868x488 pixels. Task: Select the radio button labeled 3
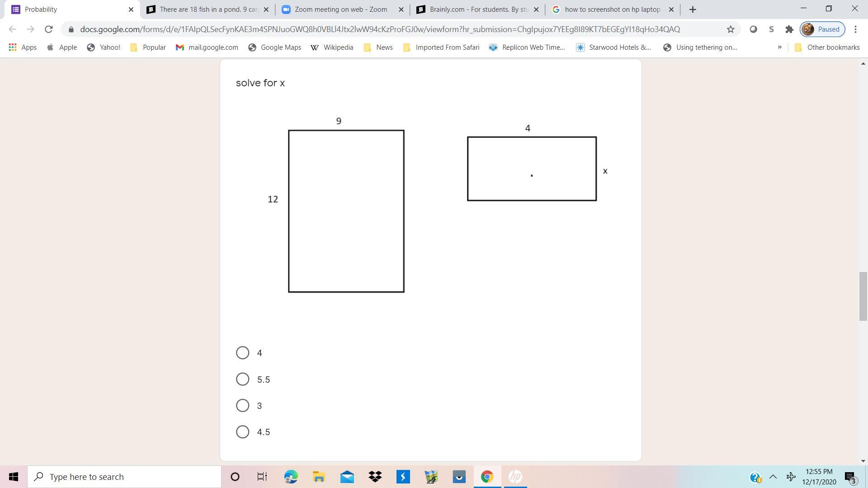[x=243, y=405]
